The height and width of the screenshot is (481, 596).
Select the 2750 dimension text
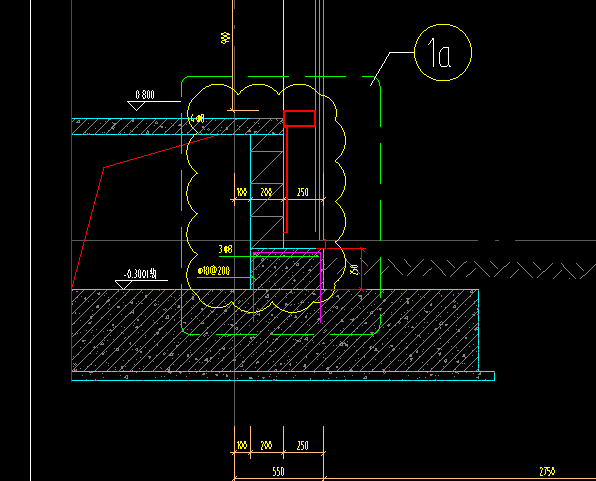point(547,472)
